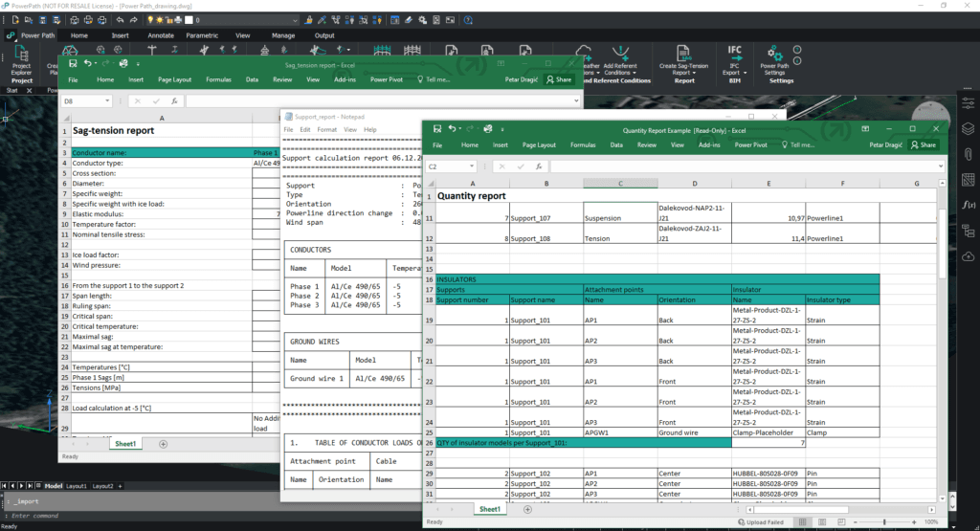Open layer dropdown in PowerPath toolbar
980x531 pixels.
[x=295, y=20]
